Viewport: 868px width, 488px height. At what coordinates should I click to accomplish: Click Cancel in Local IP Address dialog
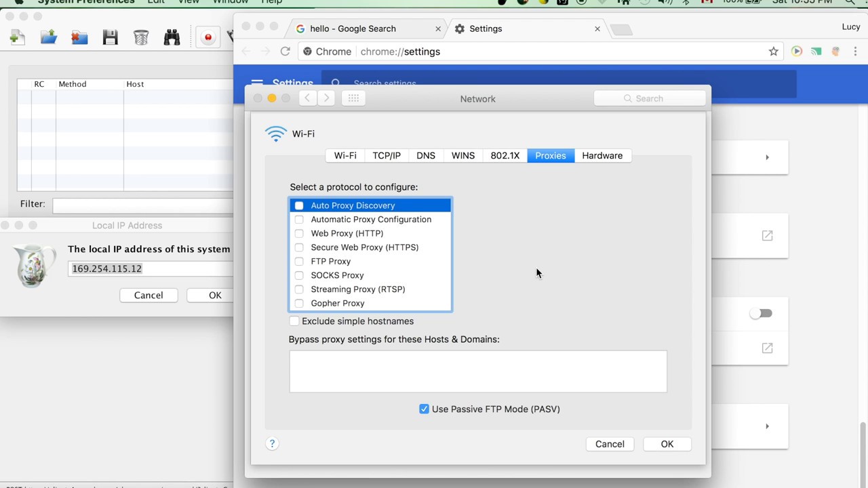click(149, 295)
